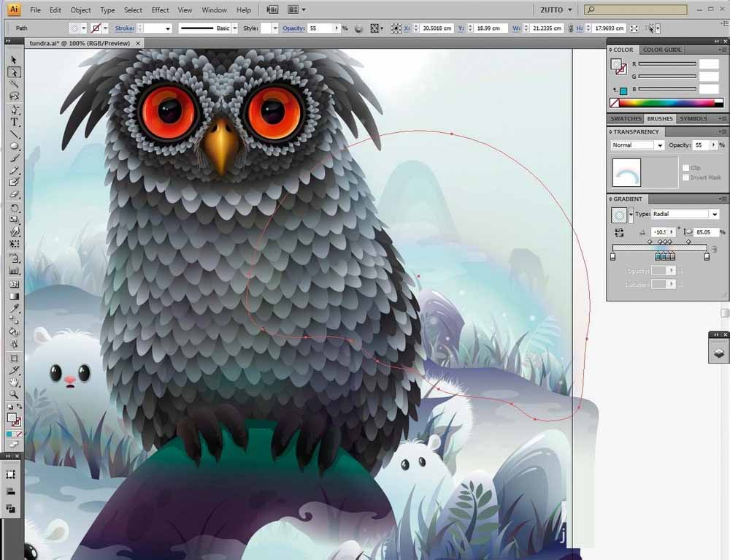Open the Stroke weight dropdown
Screen dimensions: 730x560
point(168,28)
